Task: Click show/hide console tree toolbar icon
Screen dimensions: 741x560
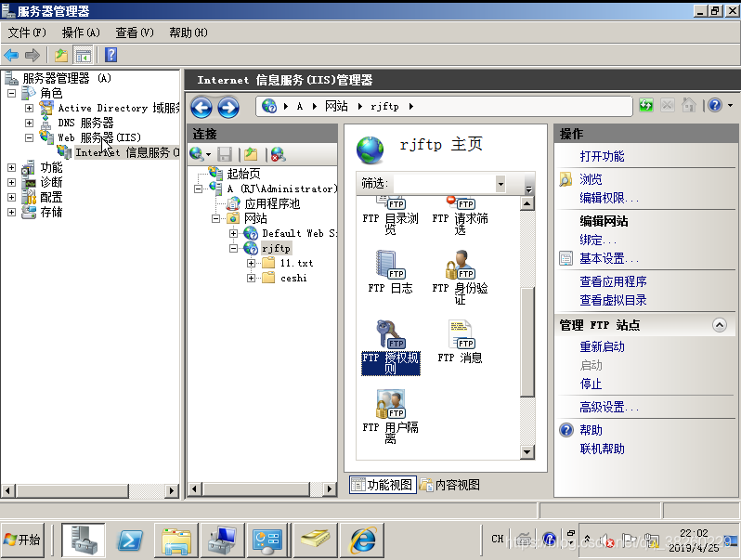Action: point(84,56)
